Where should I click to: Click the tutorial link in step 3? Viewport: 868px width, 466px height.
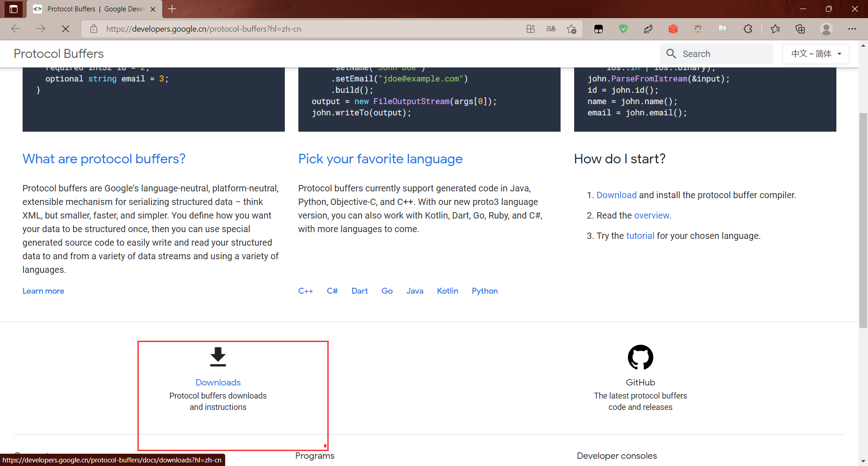[640, 236]
